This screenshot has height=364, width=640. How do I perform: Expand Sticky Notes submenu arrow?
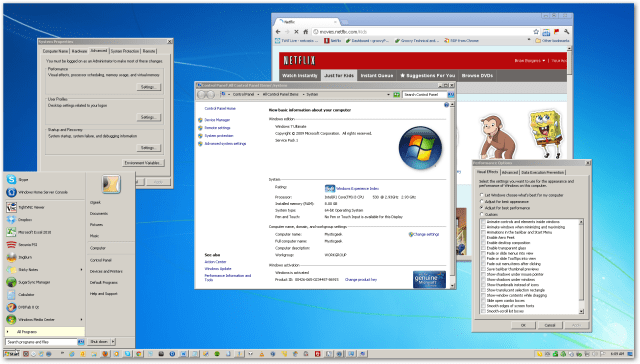pyautogui.click(x=81, y=270)
